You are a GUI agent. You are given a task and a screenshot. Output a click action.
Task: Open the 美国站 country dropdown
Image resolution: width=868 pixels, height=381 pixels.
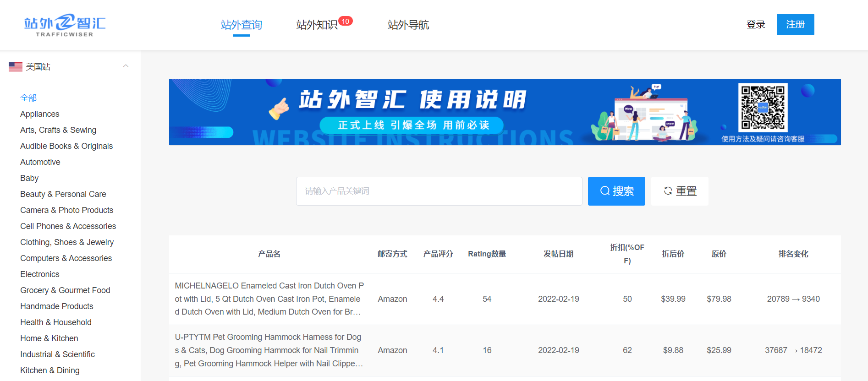[38, 67]
